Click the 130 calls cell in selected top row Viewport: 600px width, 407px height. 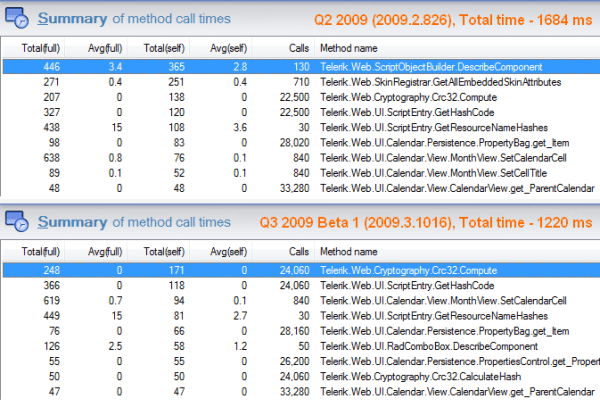301,67
